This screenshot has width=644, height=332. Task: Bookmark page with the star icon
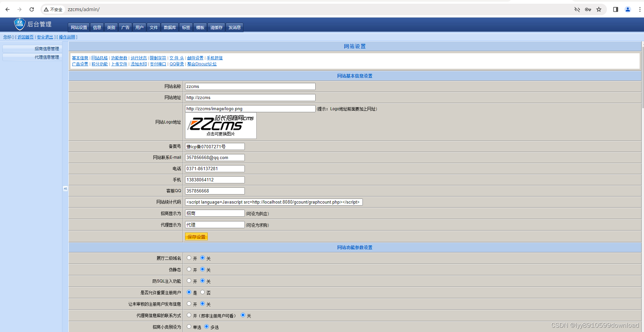[x=599, y=9]
